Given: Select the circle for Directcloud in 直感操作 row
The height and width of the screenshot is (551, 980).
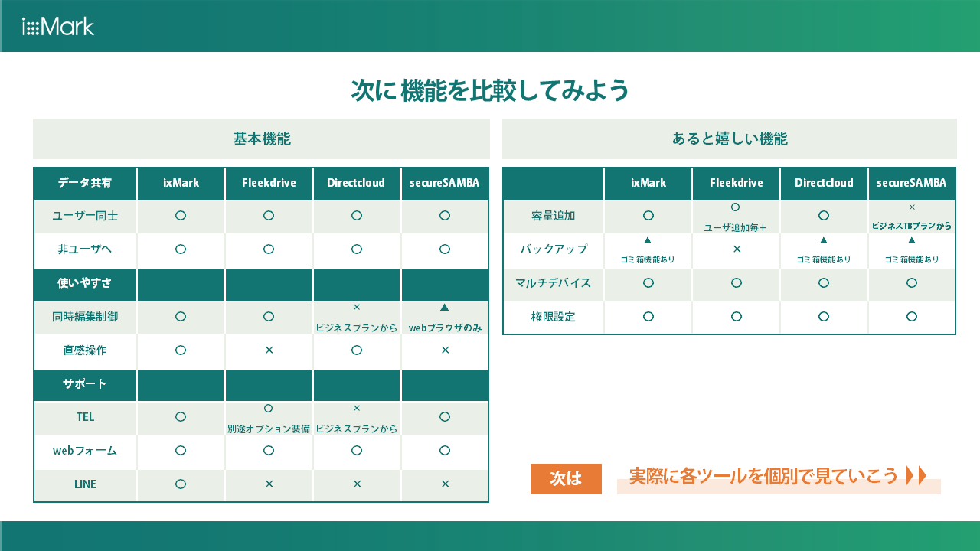Looking at the screenshot, I should [357, 350].
